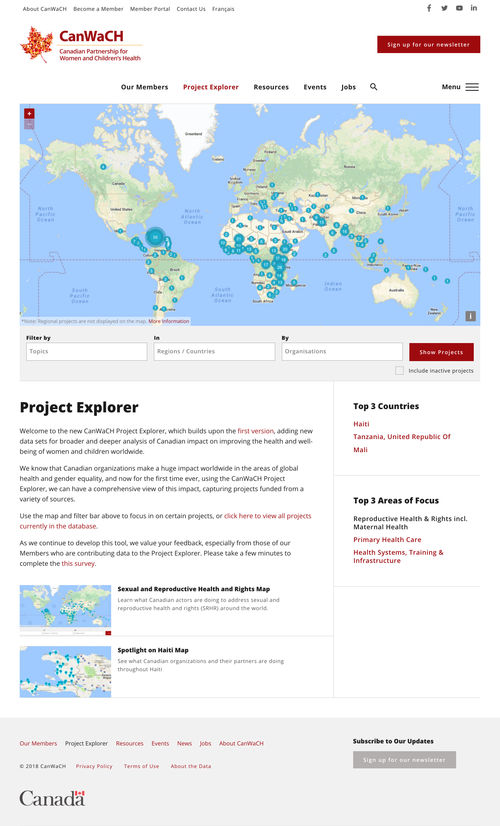Click Sexual and Reproductive Health and Rights Map title
This screenshot has height=826, width=500.
coord(193,589)
